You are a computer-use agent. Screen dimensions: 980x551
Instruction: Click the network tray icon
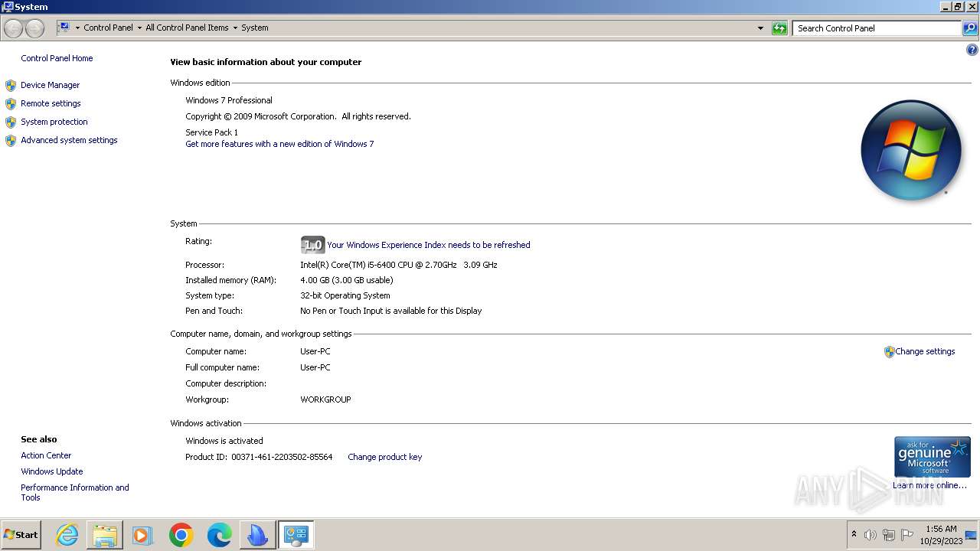point(889,535)
